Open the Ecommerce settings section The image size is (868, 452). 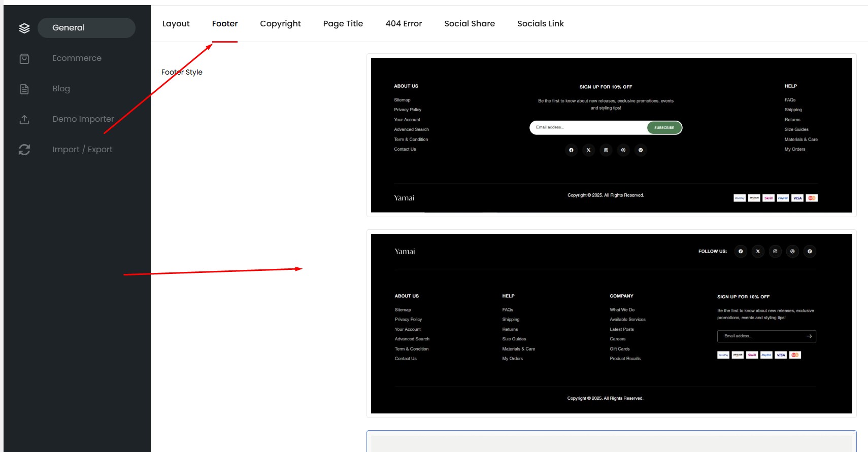(x=77, y=58)
